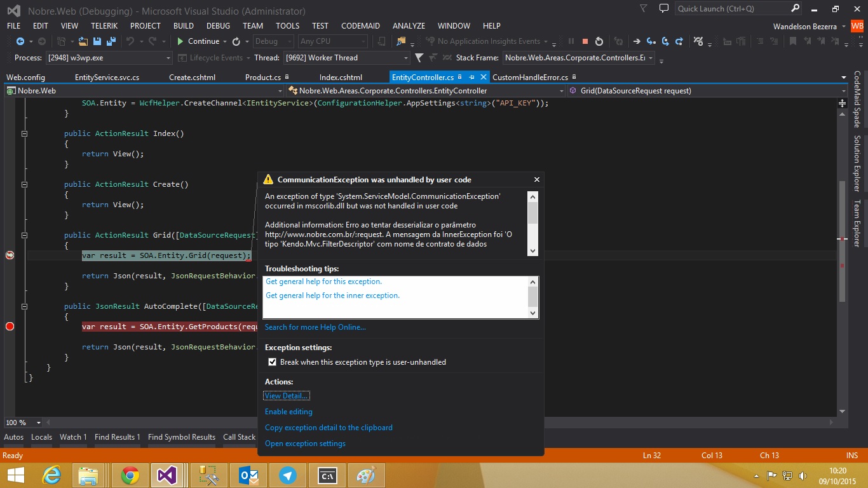Click the Enable editing link
The width and height of the screenshot is (868, 488).
coord(288,412)
